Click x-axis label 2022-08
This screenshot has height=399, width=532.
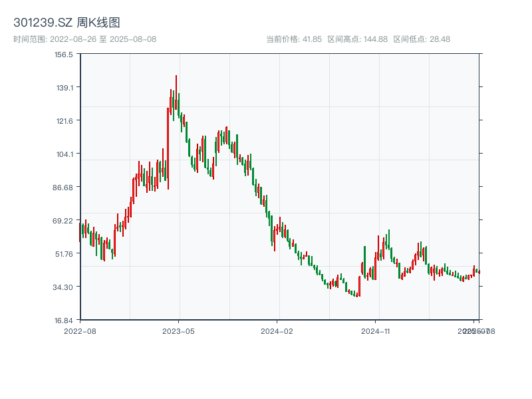click(80, 331)
